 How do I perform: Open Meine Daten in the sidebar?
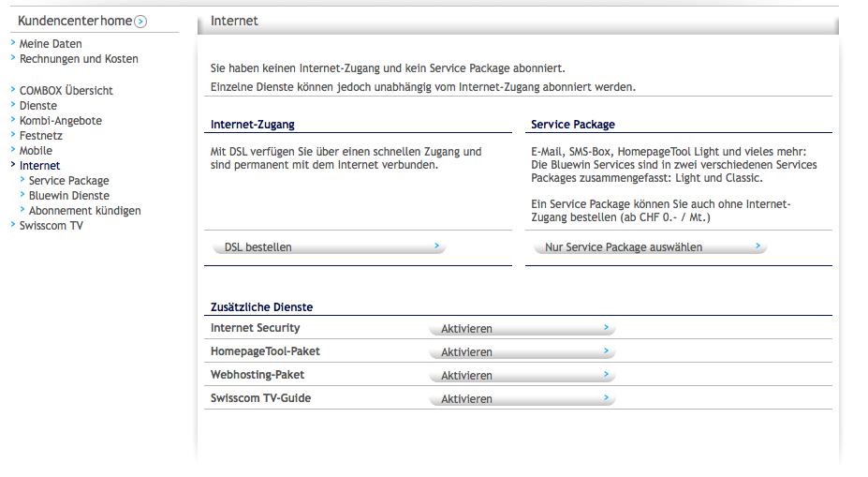pyautogui.click(x=50, y=44)
